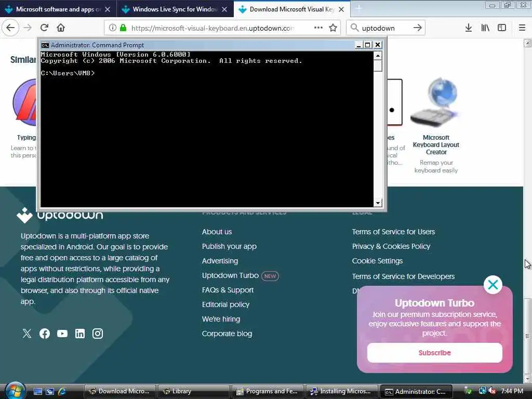Screen dimensions: 532x399
Task: Click the Uptodown footer logo
Action: pyautogui.click(x=60, y=215)
